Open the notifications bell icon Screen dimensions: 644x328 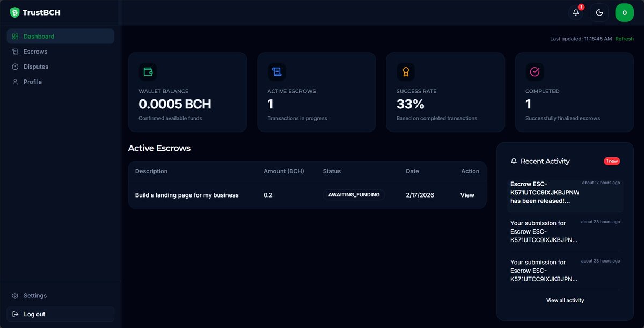point(576,12)
